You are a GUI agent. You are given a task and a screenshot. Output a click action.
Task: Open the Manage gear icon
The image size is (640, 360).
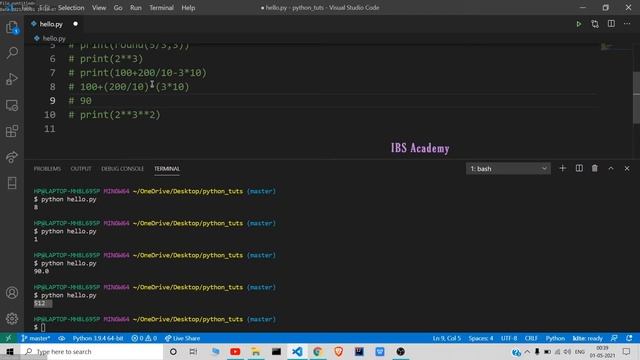point(12,318)
